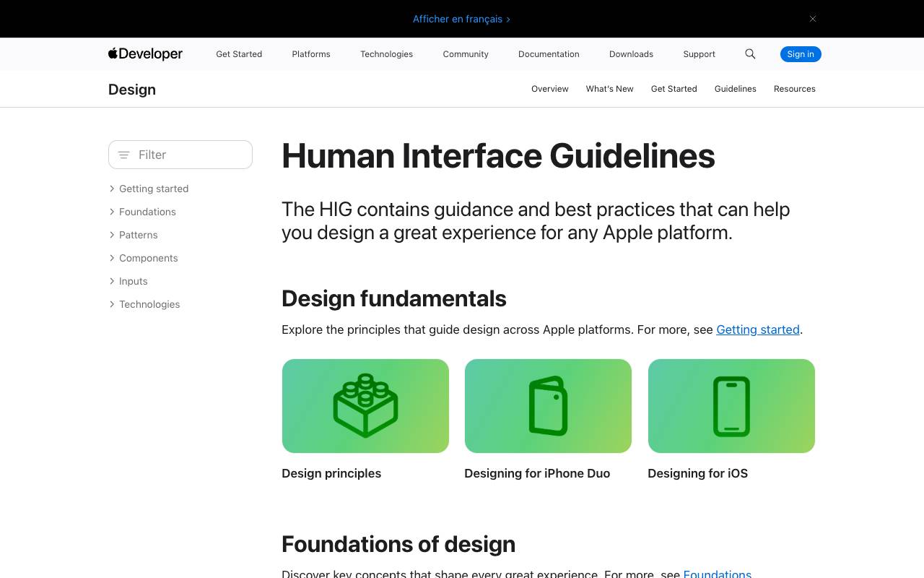
Task: Switch to the Overview tab
Action: [x=550, y=89]
